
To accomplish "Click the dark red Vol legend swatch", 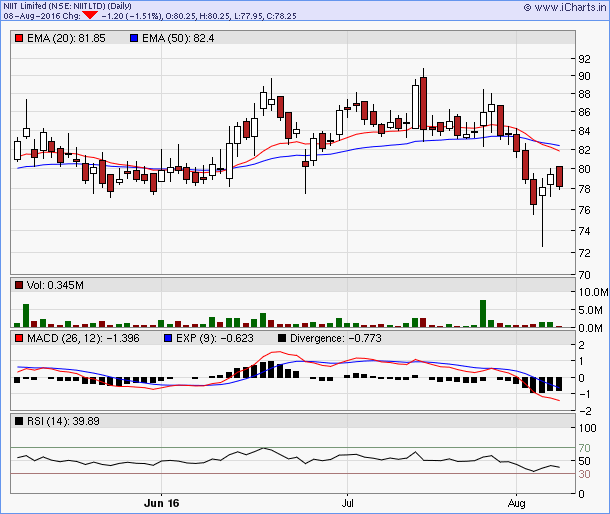I will click(19, 285).
